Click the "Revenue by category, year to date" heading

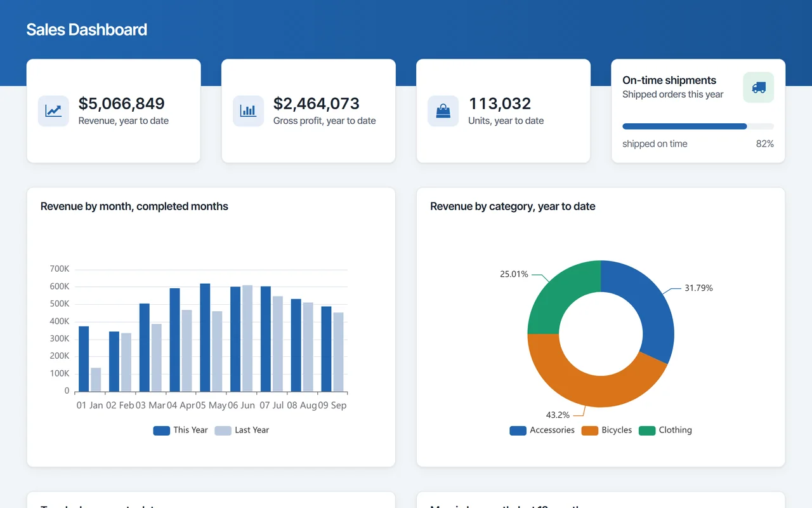[x=513, y=206]
